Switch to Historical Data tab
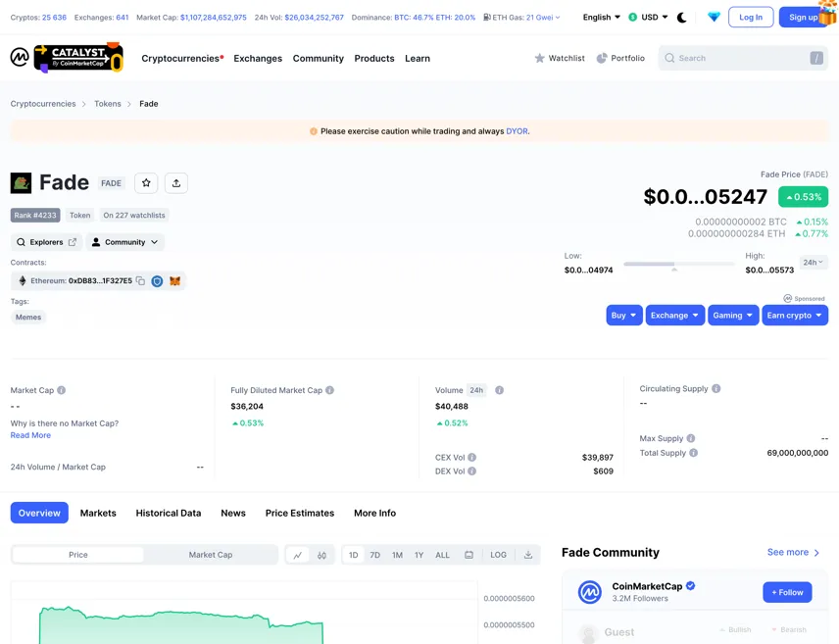The image size is (839, 644). (x=169, y=513)
